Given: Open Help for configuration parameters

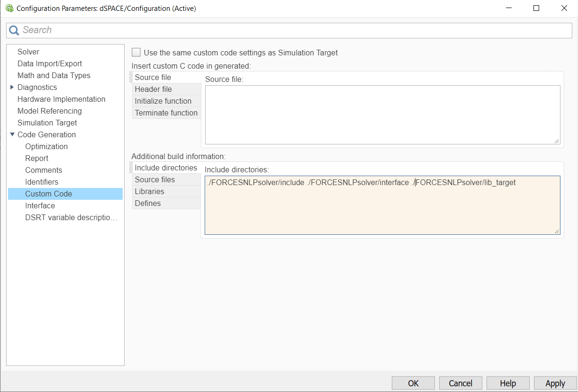Looking at the screenshot, I should coord(507,383).
